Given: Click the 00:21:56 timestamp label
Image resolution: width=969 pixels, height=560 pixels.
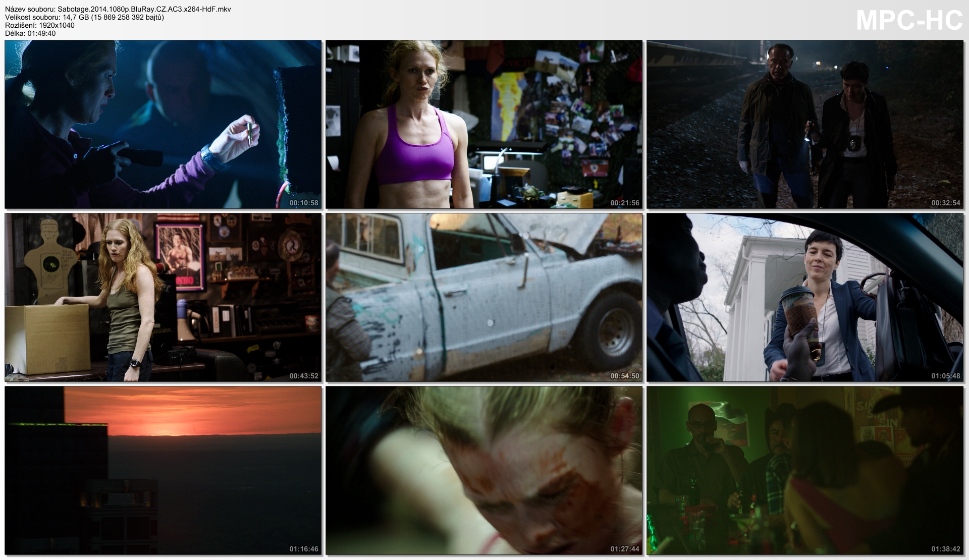Looking at the screenshot, I should click(624, 203).
